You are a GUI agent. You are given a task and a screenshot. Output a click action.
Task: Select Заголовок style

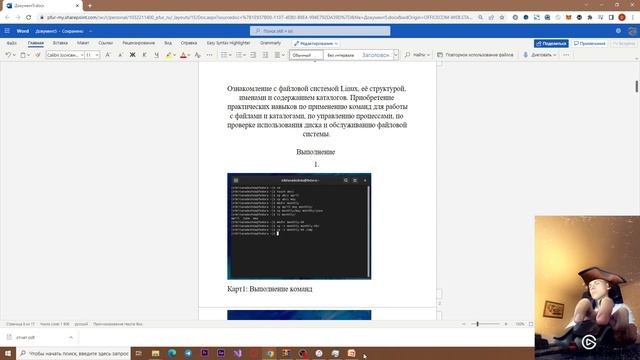click(376, 55)
